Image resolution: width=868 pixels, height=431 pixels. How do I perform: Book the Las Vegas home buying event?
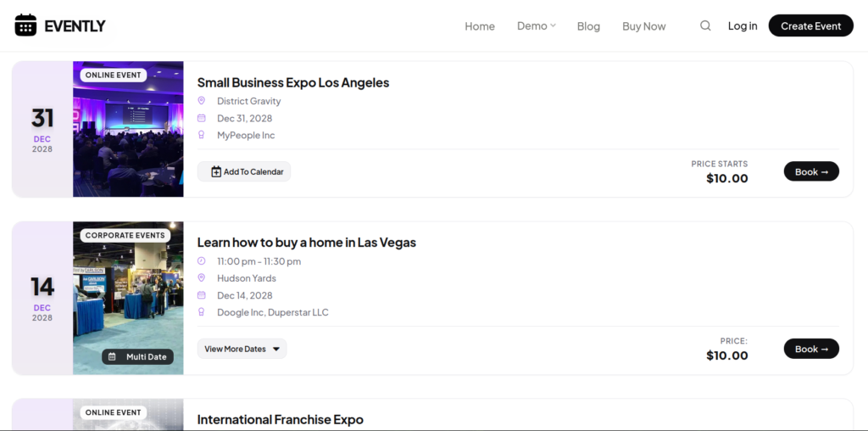811,349
